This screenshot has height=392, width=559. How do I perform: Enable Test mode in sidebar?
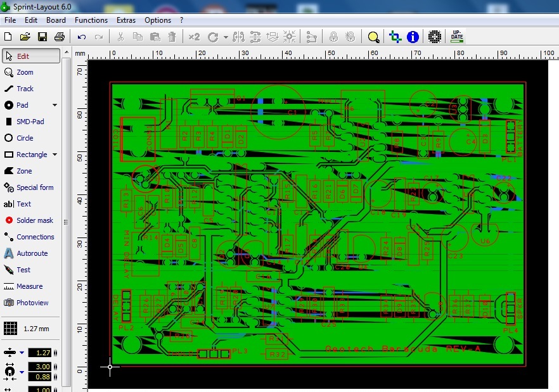click(x=23, y=270)
